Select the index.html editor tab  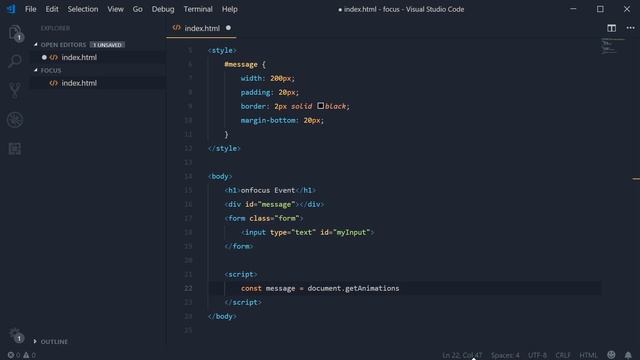(x=201, y=28)
